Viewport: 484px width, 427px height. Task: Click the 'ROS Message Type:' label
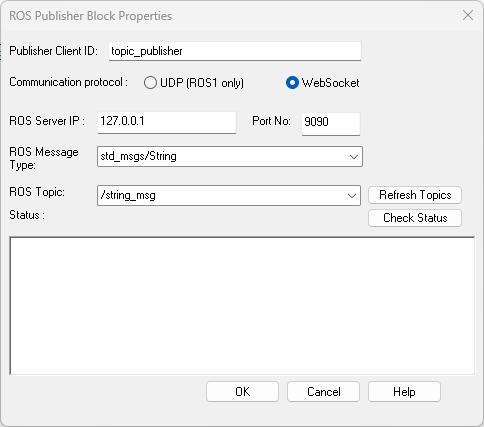coord(44,158)
